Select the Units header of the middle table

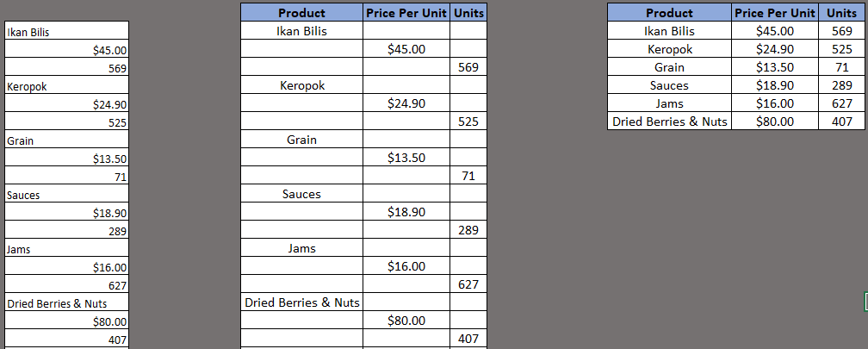click(468, 12)
